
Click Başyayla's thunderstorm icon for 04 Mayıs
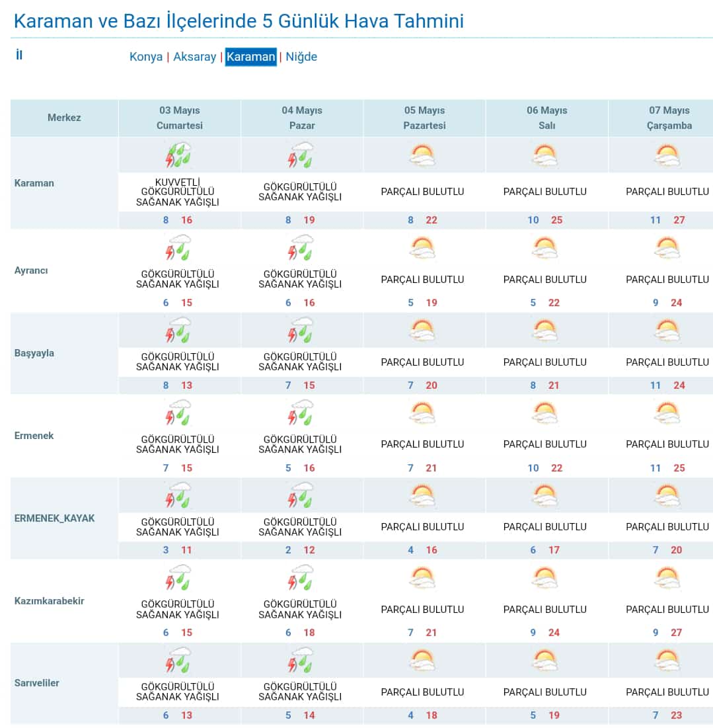(x=301, y=330)
